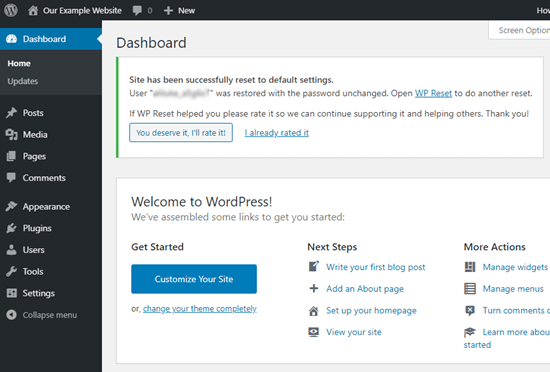The width and height of the screenshot is (550, 372).
Task: Click I already rated it link
Action: (277, 133)
